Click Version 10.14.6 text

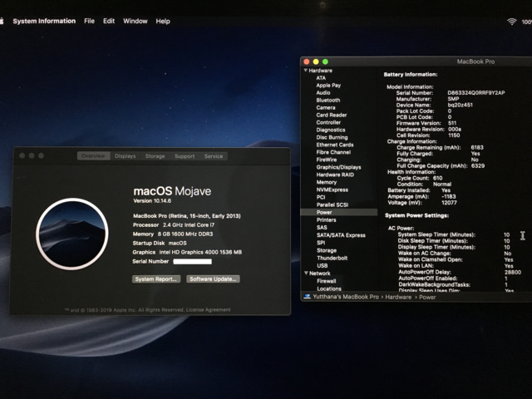click(152, 201)
